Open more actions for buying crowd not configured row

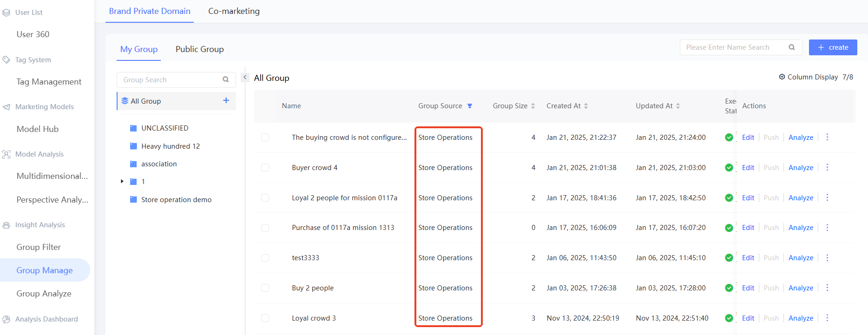coord(827,137)
